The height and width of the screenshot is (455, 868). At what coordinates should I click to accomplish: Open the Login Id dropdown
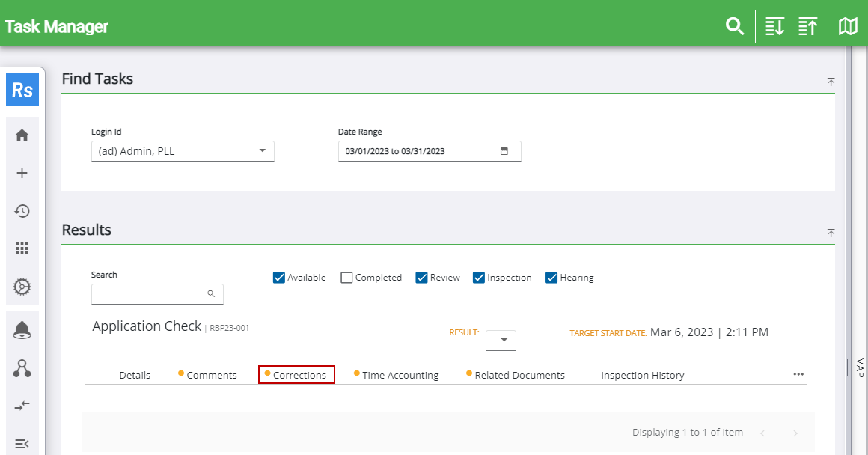click(183, 151)
